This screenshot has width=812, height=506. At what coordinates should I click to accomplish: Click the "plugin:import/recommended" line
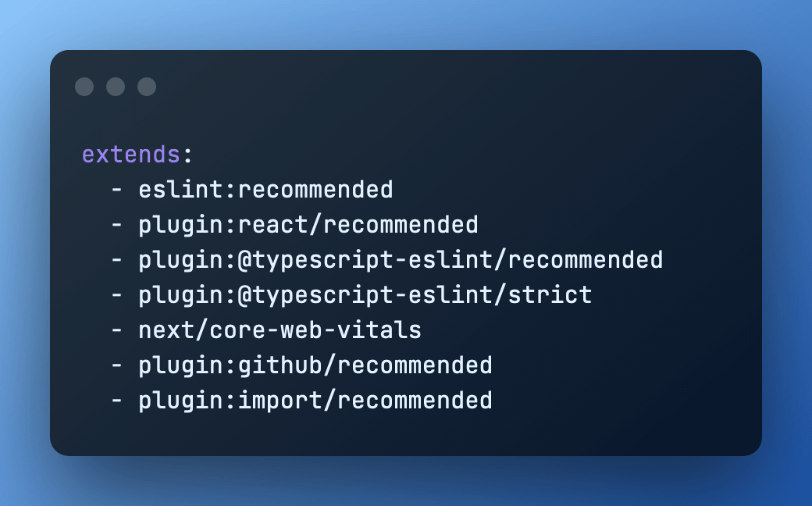[315, 401]
